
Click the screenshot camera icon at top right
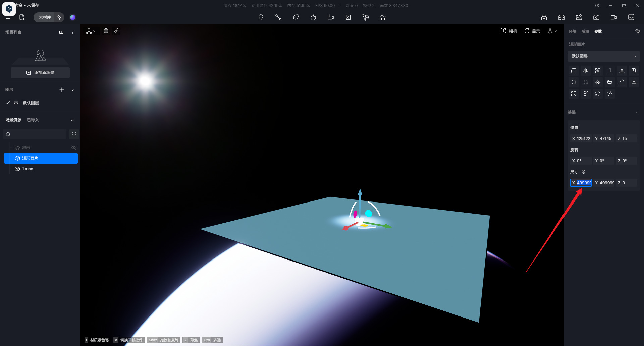[596, 17]
